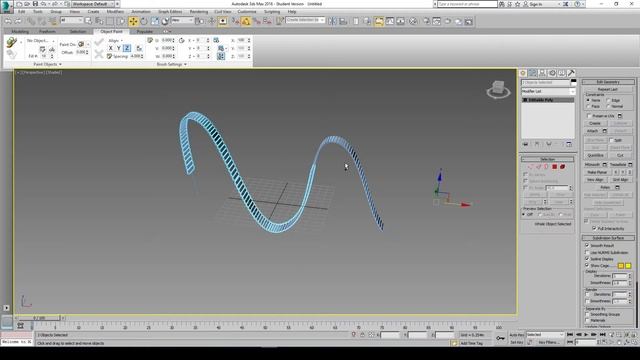Switch to the Freeform ribbon tab

(x=47, y=31)
